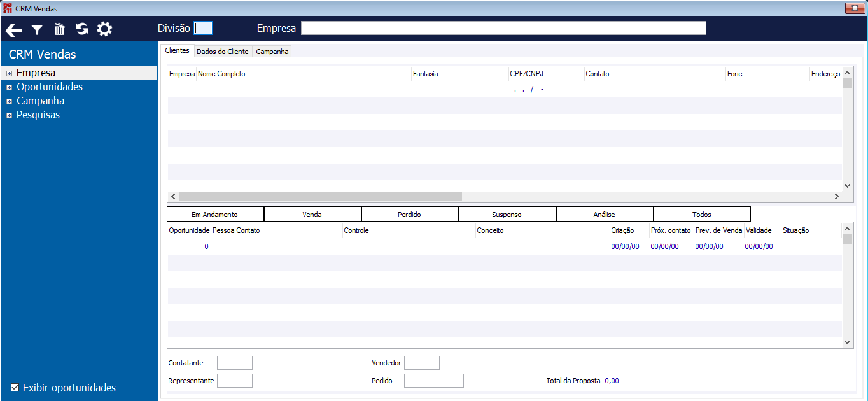Open the Campanha tab

272,52
